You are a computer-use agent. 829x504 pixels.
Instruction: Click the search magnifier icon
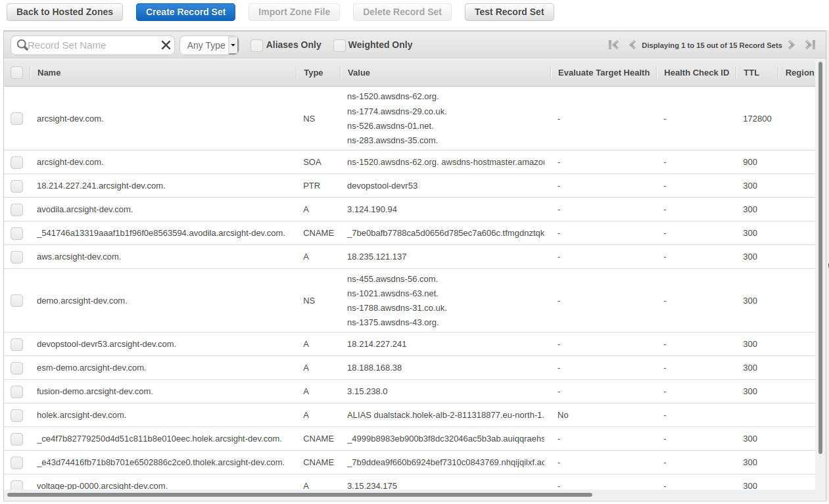tap(22, 45)
